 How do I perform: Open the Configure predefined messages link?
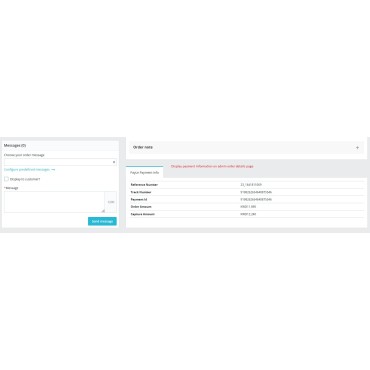(x=27, y=170)
